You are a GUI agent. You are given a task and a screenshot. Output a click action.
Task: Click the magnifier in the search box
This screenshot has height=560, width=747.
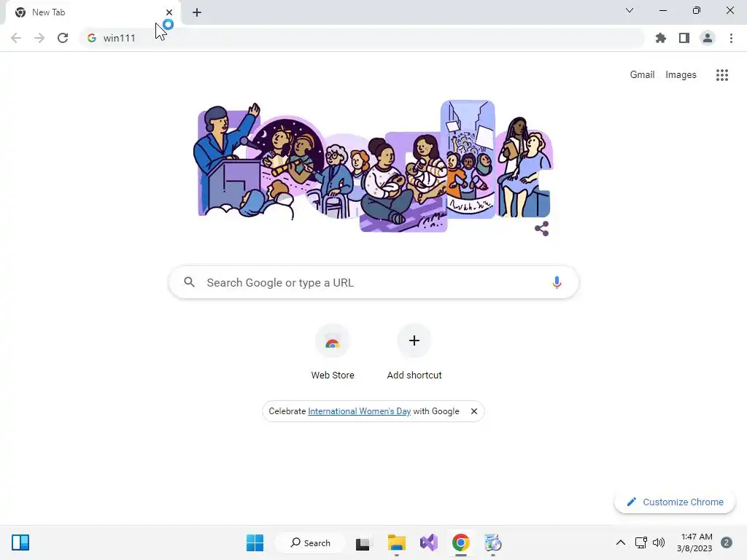[x=189, y=282]
